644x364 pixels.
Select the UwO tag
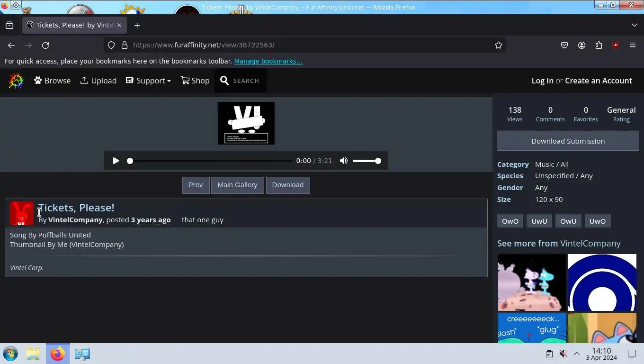[x=597, y=221]
